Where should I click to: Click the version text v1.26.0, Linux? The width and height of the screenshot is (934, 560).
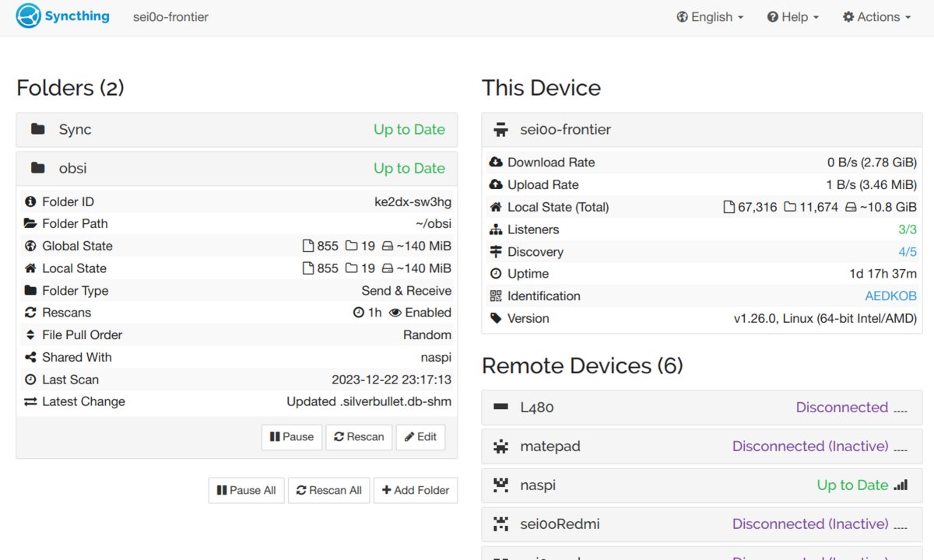point(825,319)
